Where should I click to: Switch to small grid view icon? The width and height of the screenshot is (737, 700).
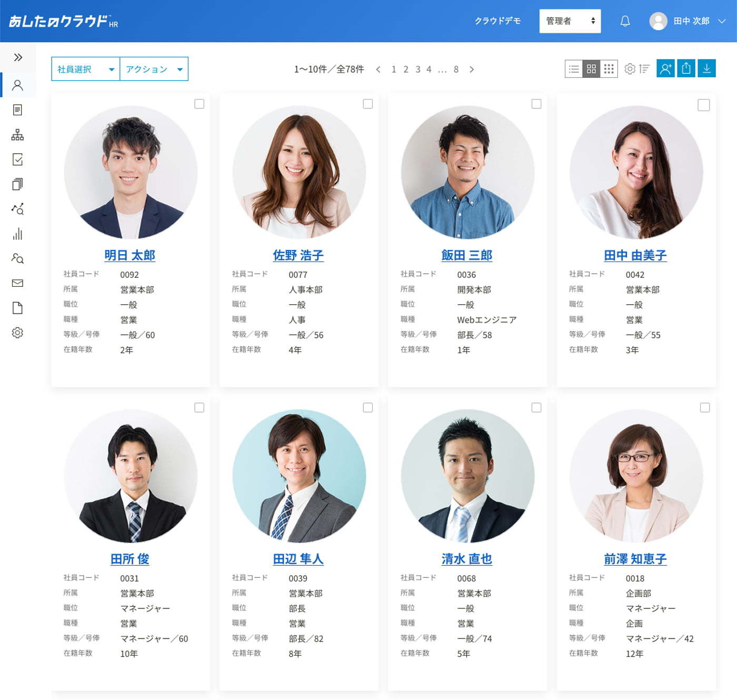tap(609, 69)
